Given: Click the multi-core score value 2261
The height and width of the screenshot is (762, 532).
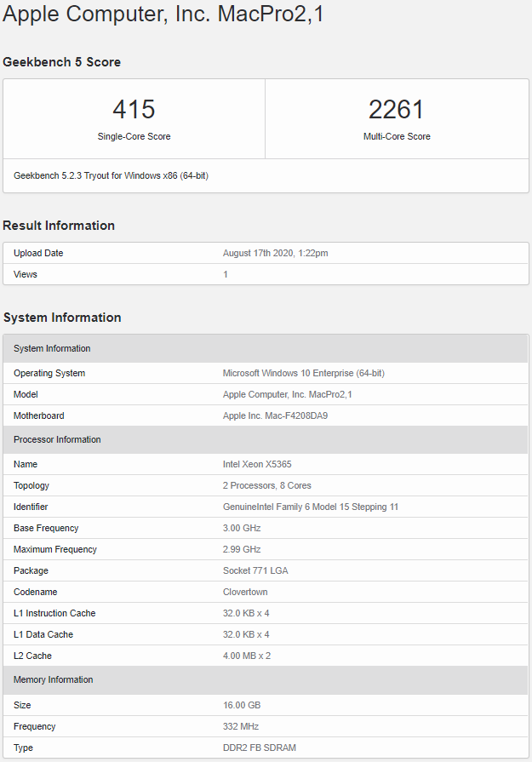Looking at the screenshot, I should click(x=397, y=109).
